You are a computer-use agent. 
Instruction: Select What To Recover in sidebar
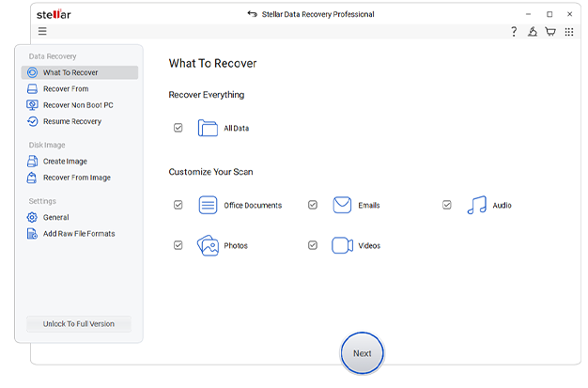point(80,72)
